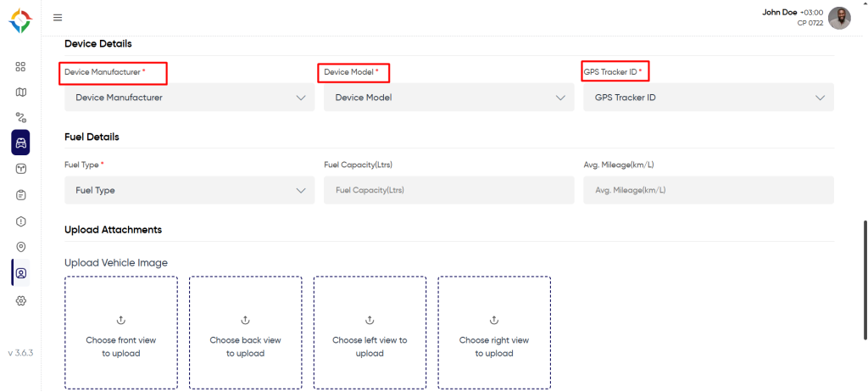
Task: Open the location pin icon in sidebar
Action: [x=20, y=247]
